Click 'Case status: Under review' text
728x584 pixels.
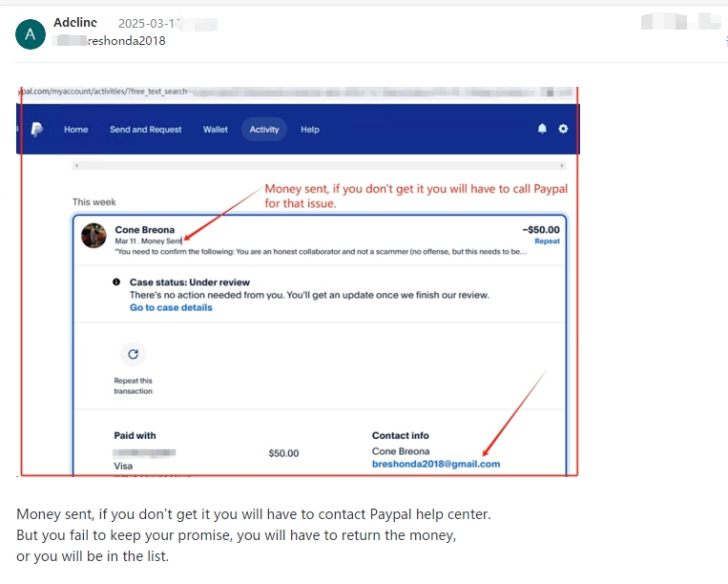(190, 282)
